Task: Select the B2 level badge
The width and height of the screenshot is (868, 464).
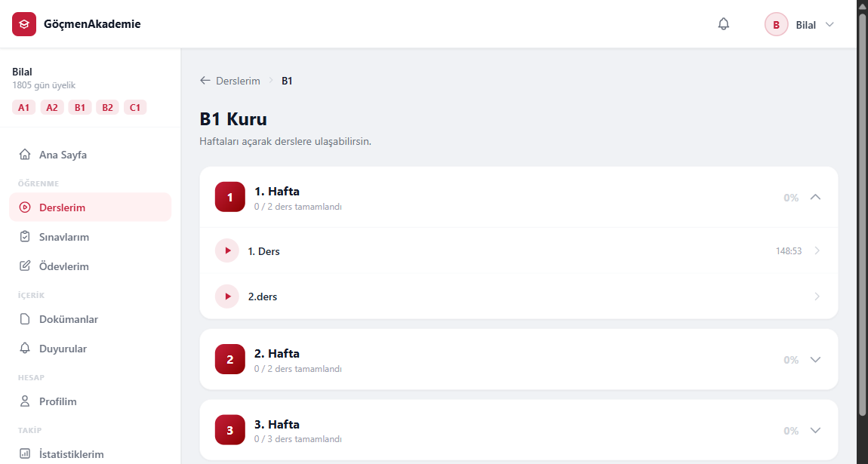Action: pyautogui.click(x=107, y=107)
